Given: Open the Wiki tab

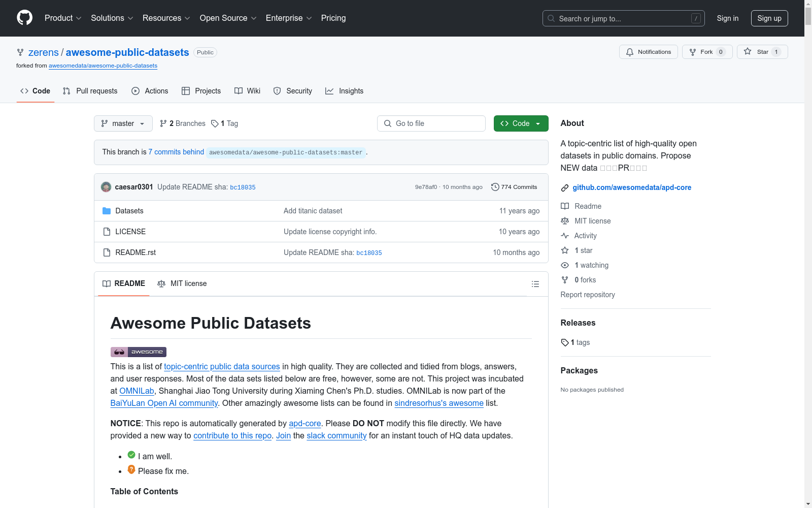Looking at the screenshot, I should (247, 91).
